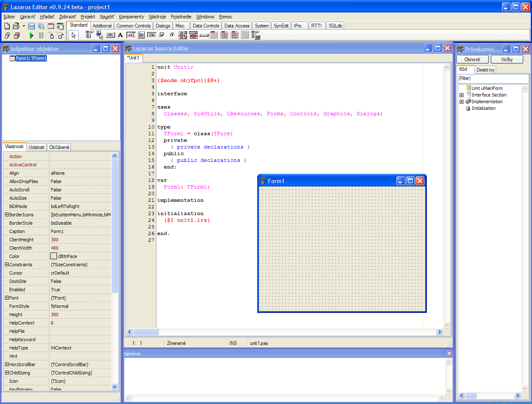
Task: Expand the BorderIcons property
Action: pos(7,215)
